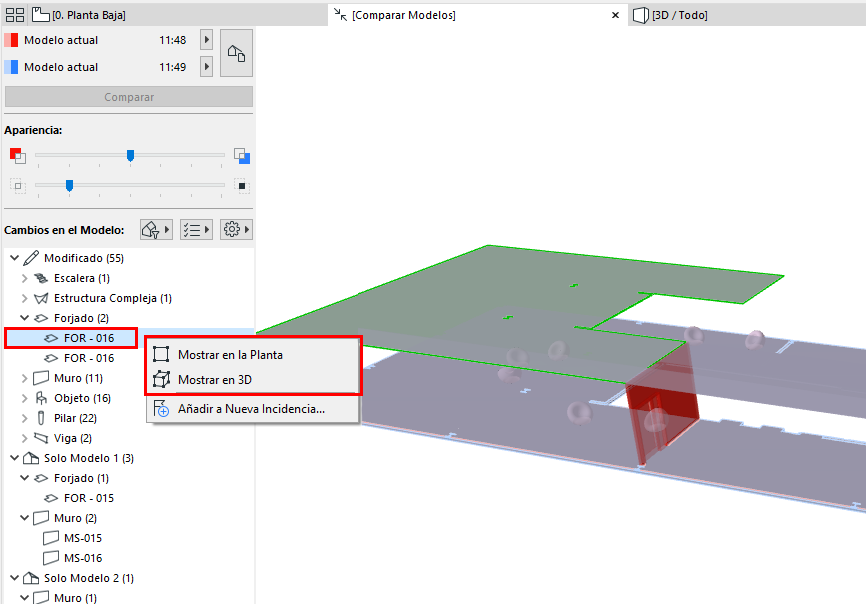This screenshot has height=604, width=866.
Task: Click the Escalera stair icon
Action: click(41, 278)
